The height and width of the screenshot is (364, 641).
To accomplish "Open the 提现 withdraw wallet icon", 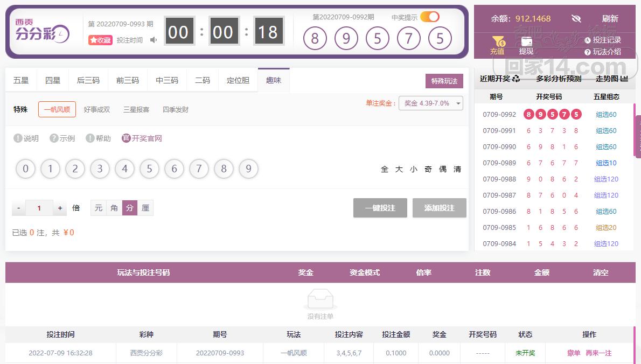I will 526,41.
